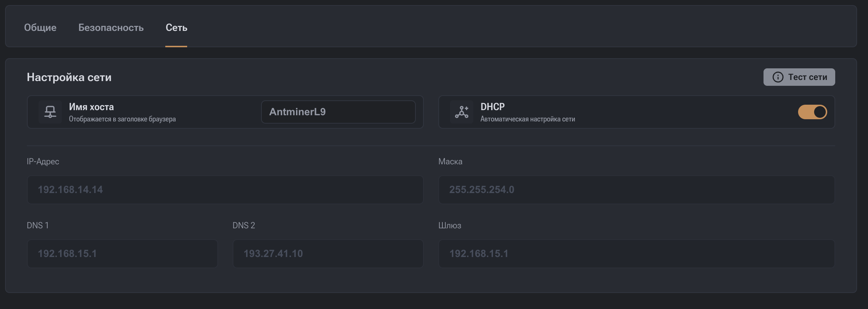Click the DHCP label text
868x309 pixels.
pyautogui.click(x=493, y=107)
